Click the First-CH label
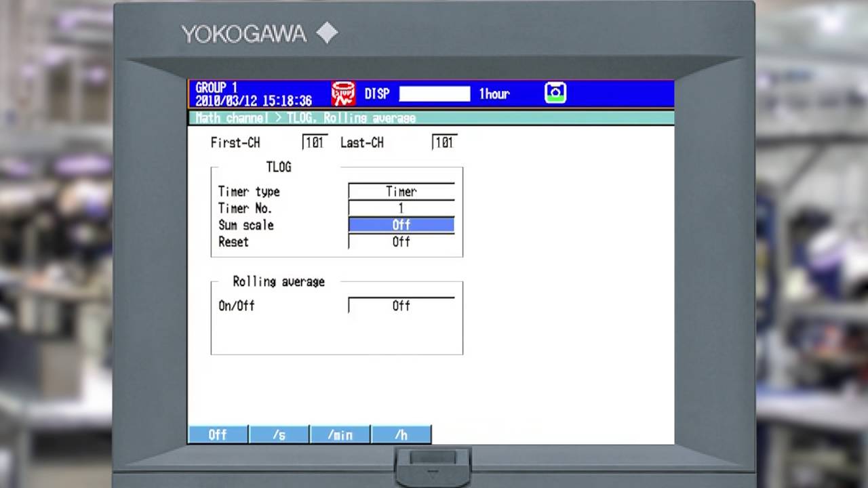The image size is (868, 488). coord(235,142)
